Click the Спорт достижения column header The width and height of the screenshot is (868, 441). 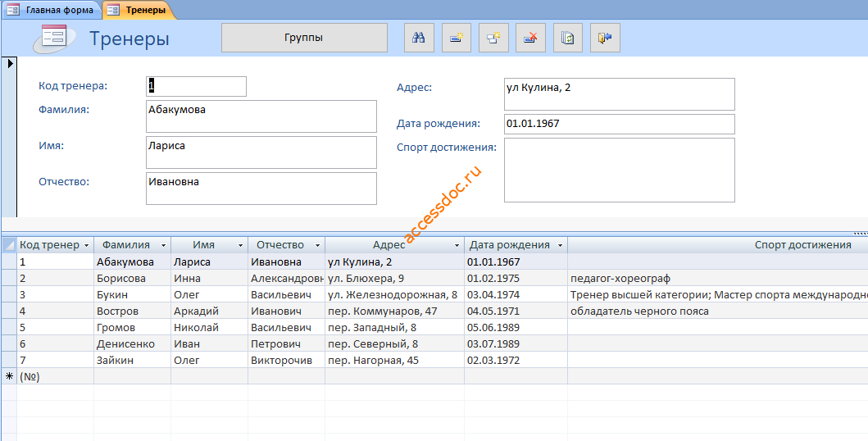(718, 245)
